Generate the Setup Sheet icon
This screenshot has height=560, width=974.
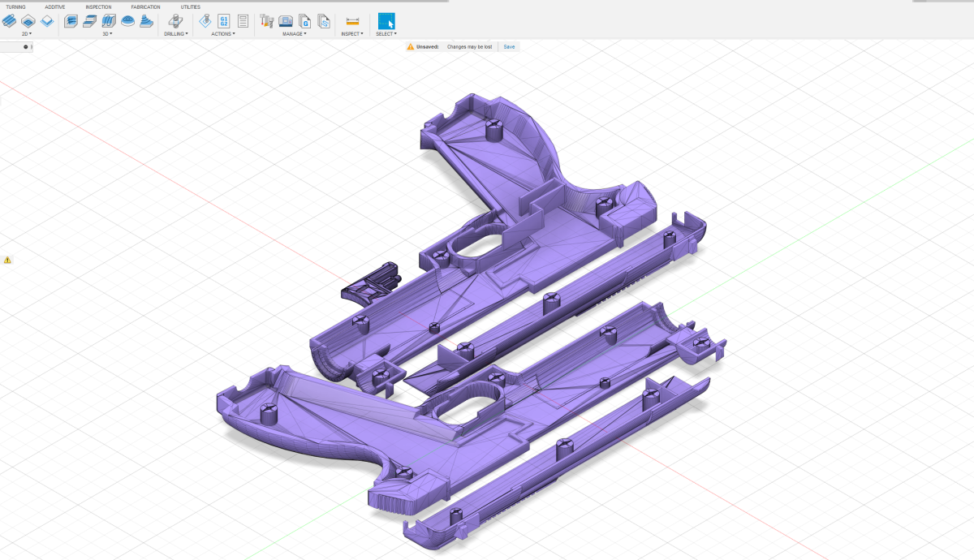[x=243, y=21]
